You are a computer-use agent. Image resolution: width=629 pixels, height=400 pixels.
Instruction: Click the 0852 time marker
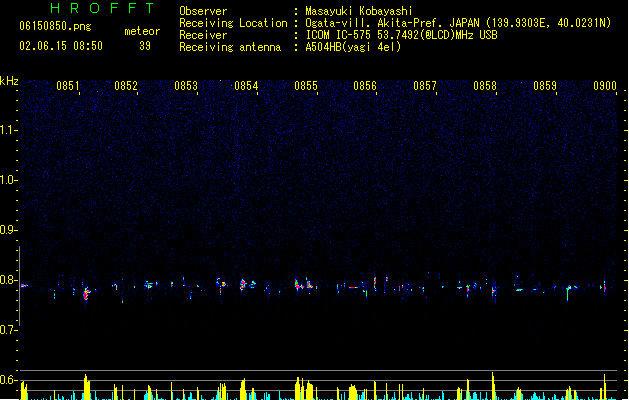click(126, 86)
